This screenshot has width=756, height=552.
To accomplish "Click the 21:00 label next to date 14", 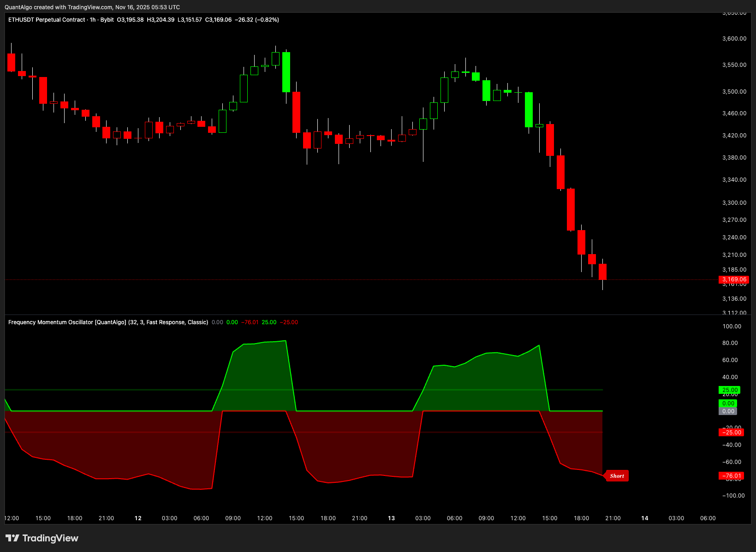I will [613, 518].
